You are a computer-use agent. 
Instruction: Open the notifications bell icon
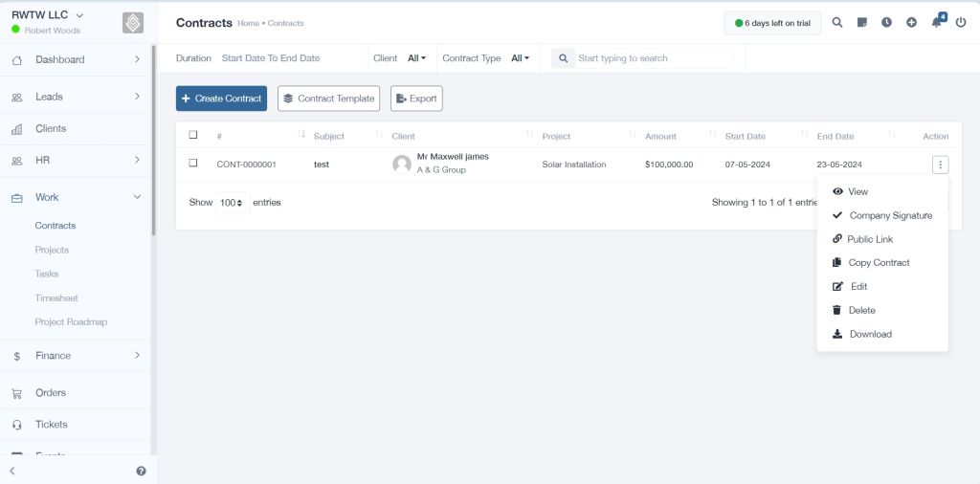coord(936,23)
